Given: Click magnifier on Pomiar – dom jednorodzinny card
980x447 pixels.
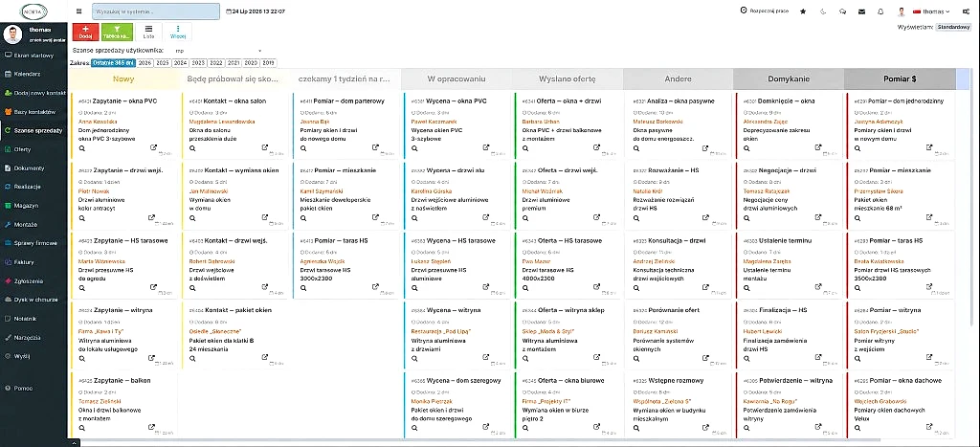Looking at the screenshot, I should tap(857, 148).
